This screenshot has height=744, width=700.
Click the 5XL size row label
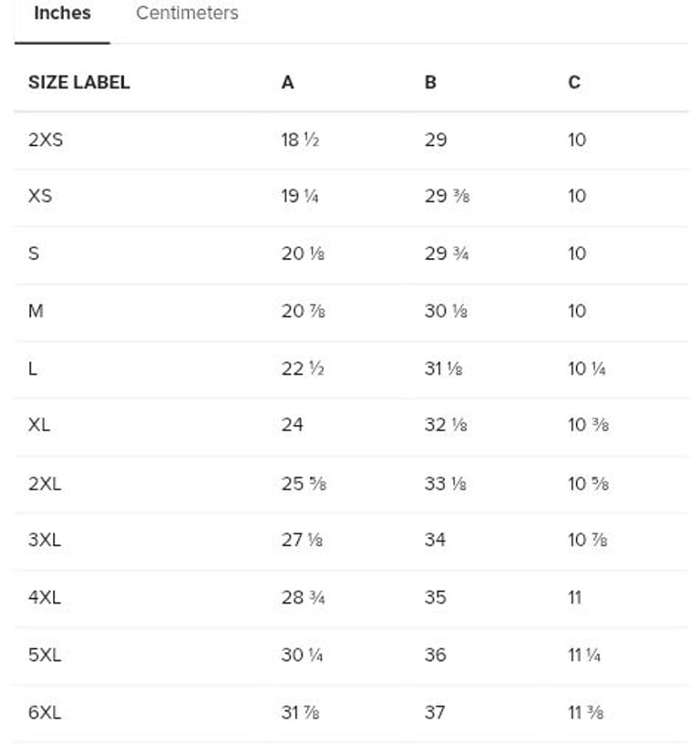pos(45,655)
